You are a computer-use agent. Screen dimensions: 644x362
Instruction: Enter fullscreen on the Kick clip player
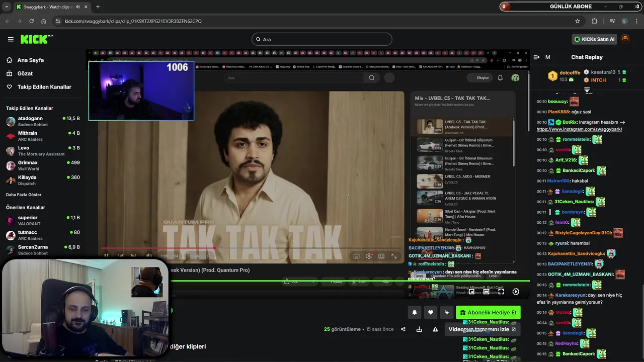coord(501,292)
